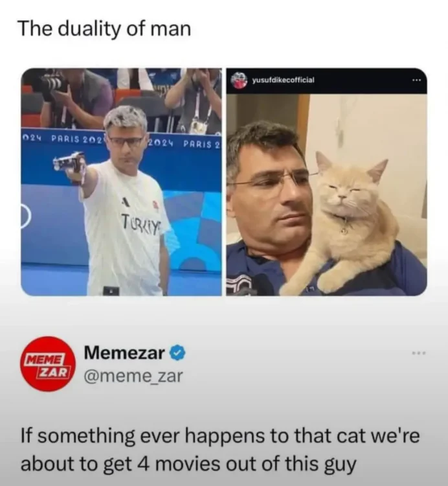Click the pistol in the shooter's hand

(69, 163)
